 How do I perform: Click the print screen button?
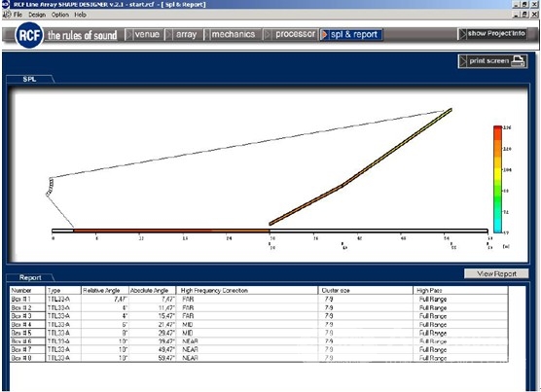click(x=492, y=61)
